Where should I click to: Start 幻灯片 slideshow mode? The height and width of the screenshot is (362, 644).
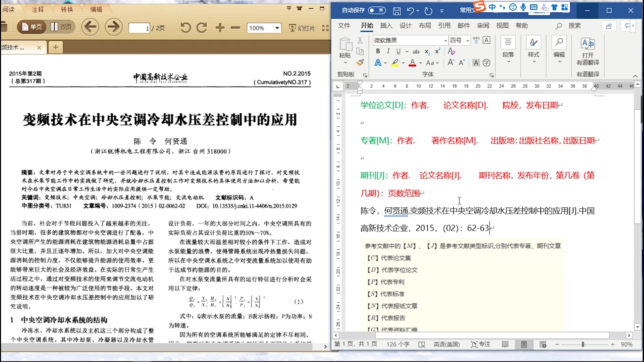(x=302, y=28)
